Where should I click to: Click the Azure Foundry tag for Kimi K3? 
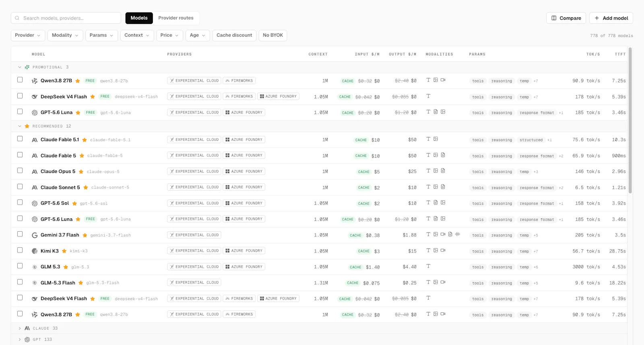pyautogui.click(x=244, y=251)
